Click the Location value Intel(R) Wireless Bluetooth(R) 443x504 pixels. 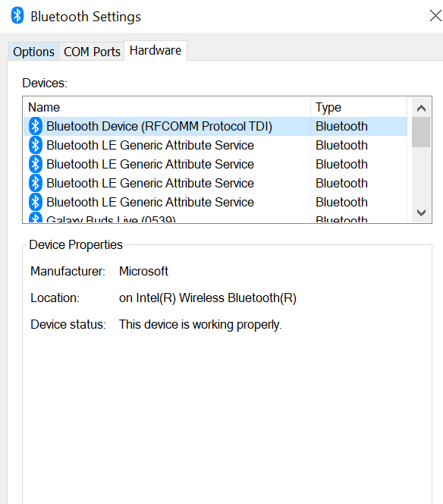click(x=208, y=298)
